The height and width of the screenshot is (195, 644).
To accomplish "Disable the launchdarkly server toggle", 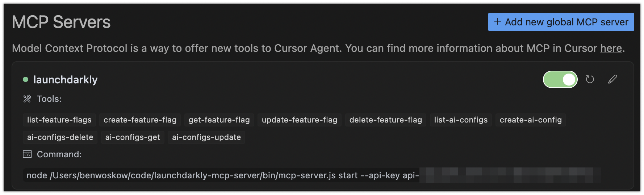I will (x=560, y=79).
